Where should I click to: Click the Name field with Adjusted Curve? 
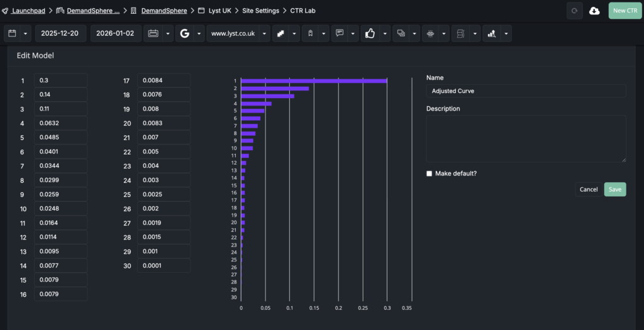tap(526, 91)
